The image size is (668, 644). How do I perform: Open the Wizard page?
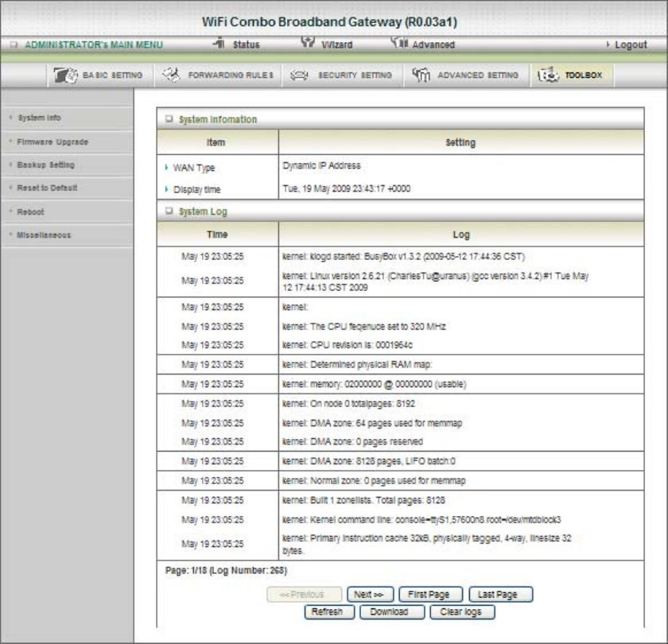pos(337,45)
